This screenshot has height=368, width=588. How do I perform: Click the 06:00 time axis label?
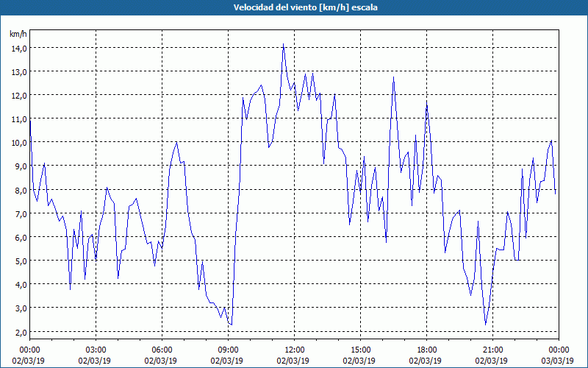[162, 350]
